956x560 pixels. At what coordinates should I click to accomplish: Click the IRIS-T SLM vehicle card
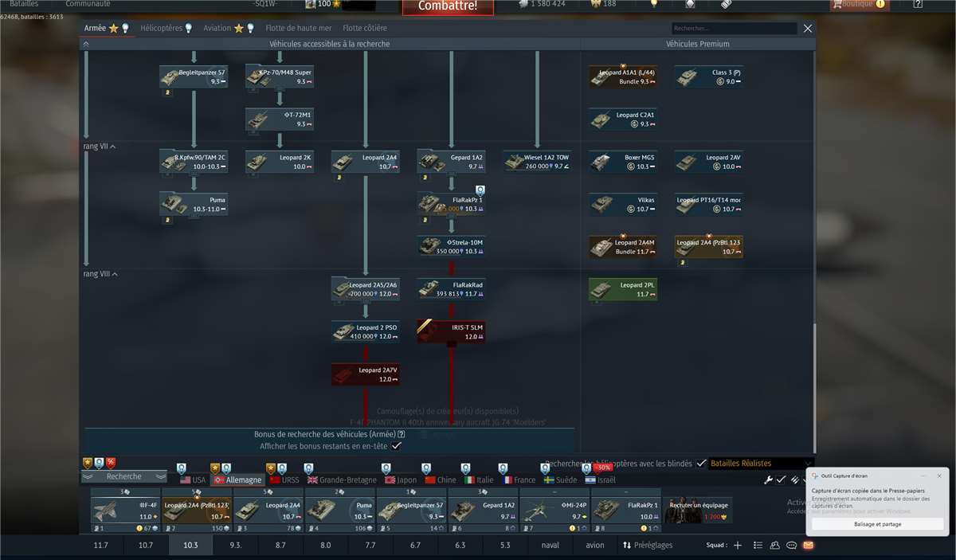click(451, 331)
